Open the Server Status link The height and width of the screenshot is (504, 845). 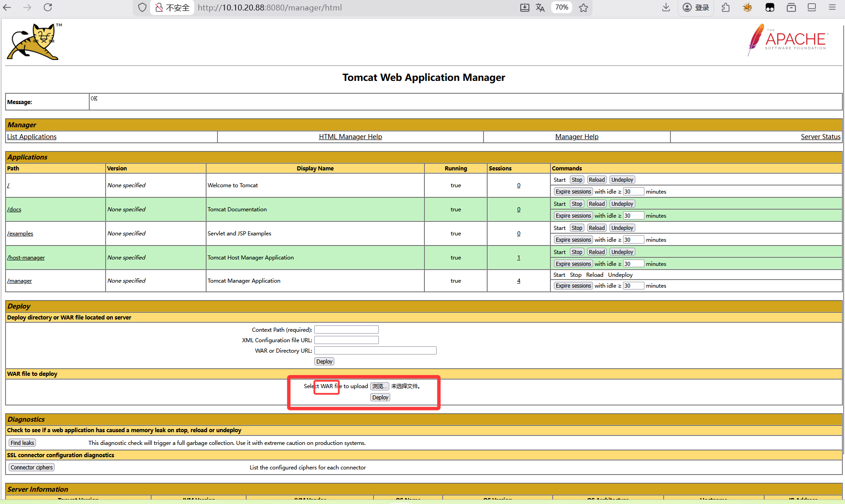coord(820,137)
